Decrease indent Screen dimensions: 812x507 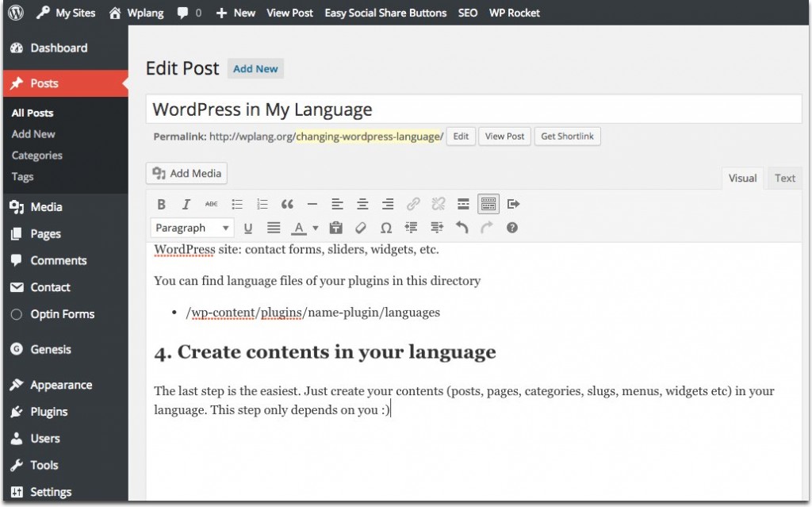(412, 228)
